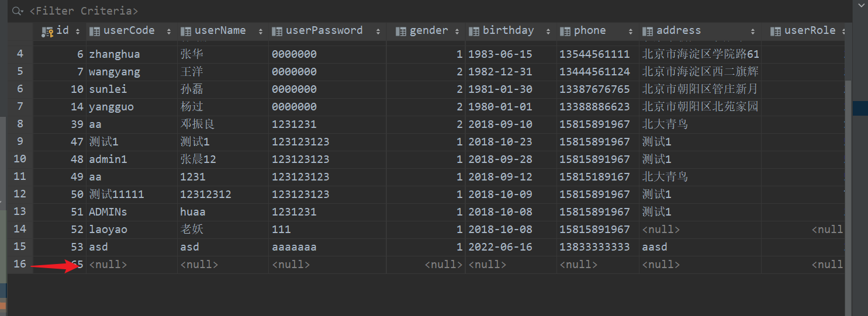
Task: Click the address column table icon
Action: (648, 32)
